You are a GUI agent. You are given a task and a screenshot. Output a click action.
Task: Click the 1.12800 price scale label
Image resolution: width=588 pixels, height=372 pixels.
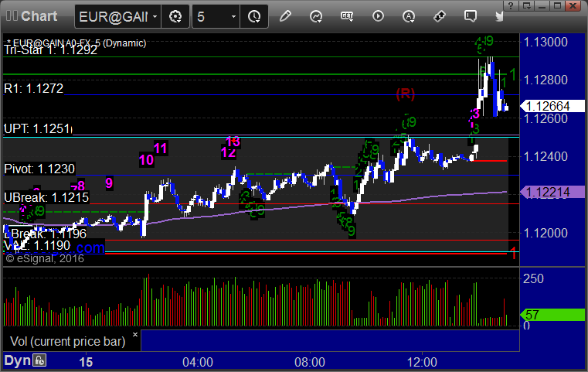546,80
